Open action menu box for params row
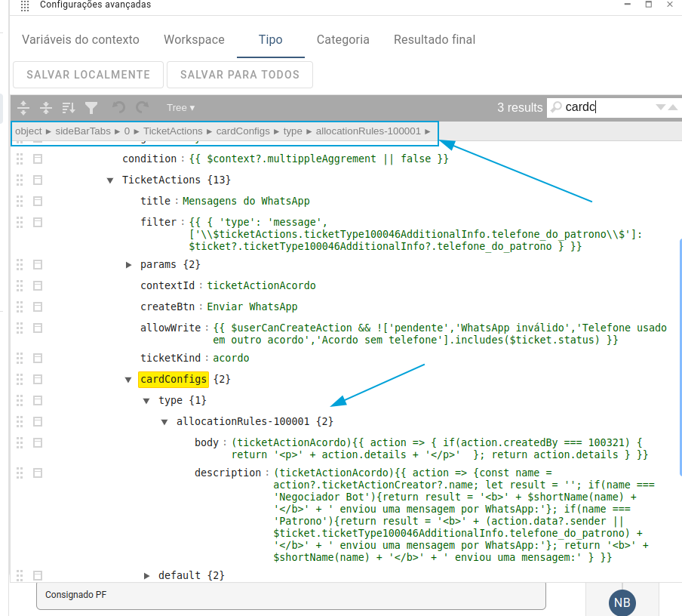This screenshot has height=616, width=682. (x=38, y=265)
